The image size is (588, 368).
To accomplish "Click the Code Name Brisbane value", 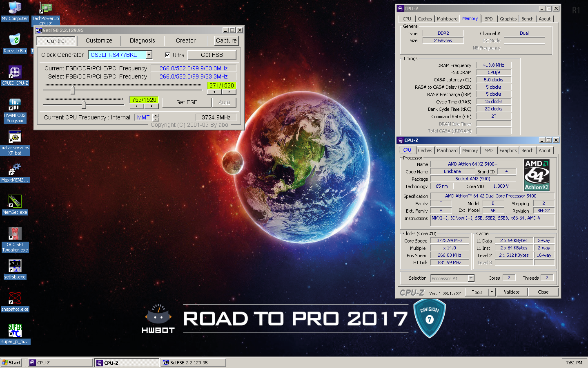I will (452, 172).
